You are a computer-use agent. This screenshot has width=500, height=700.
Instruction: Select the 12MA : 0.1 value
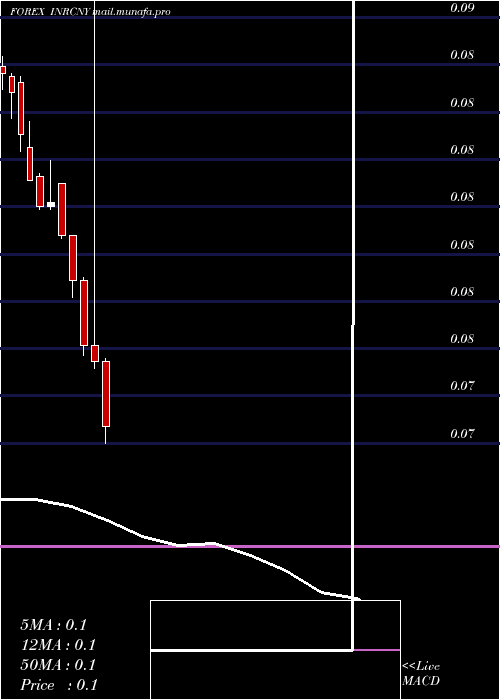point(58,645)
